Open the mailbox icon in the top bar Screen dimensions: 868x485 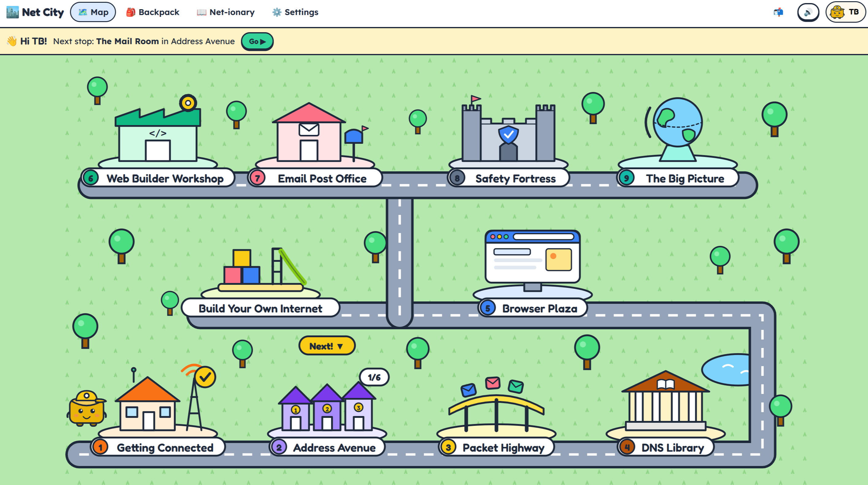(778, 13)
